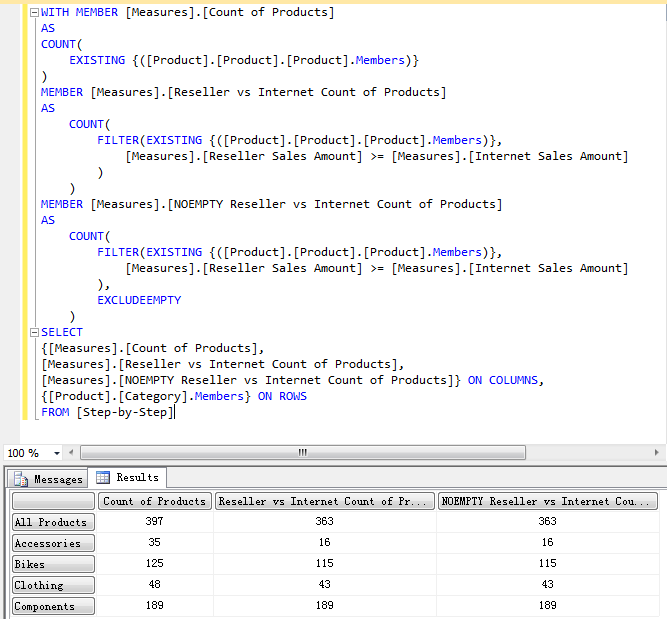Select the Clothing row header

pyautogui.click(x=53, y=585)
